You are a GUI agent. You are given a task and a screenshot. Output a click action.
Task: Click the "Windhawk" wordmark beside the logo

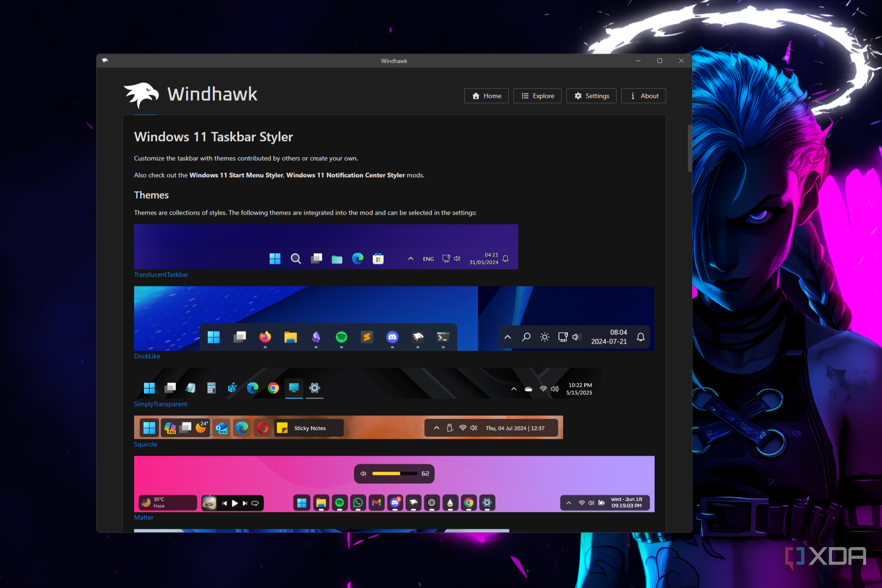point(212,94)
